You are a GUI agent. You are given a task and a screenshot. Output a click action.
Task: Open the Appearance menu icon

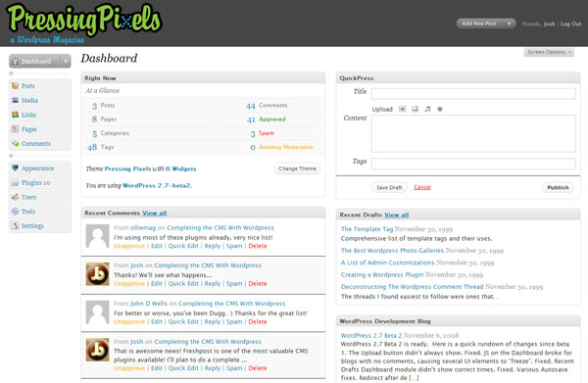pos(15,168)
